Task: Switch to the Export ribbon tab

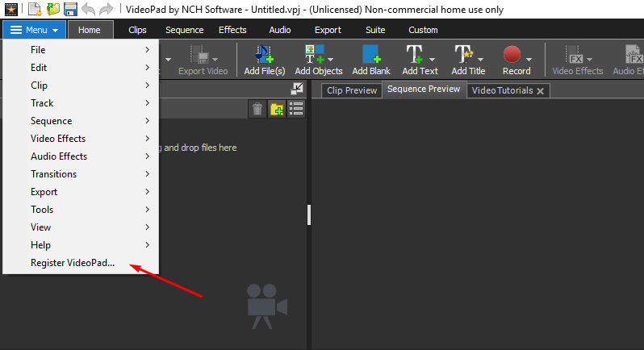Action: tap(328, 30)
